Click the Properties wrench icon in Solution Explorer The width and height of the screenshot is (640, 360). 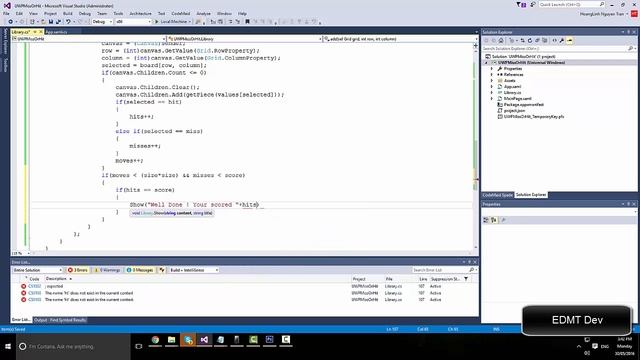click(x=562, y=40)
